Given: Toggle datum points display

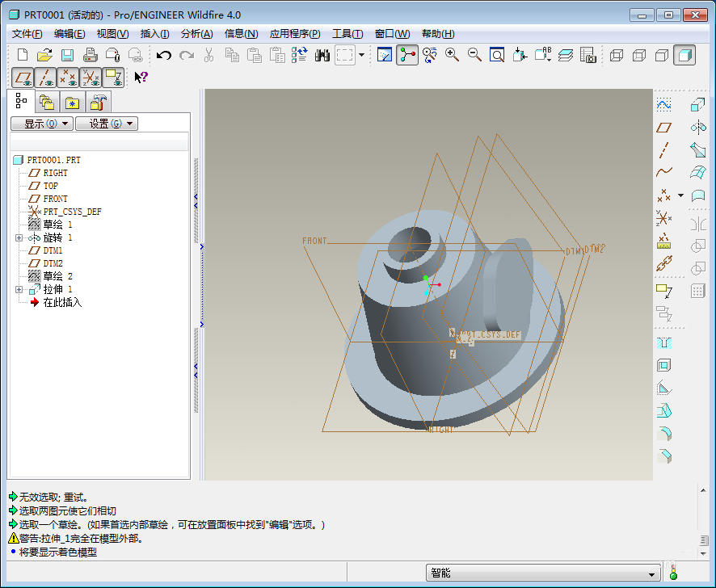Looking at the screenshot, I should (68, 78).
